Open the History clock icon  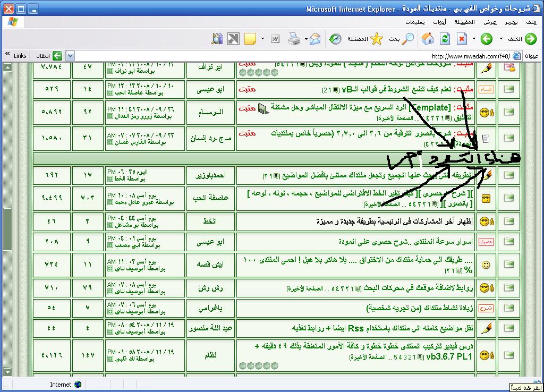click(x=335, y=39)
